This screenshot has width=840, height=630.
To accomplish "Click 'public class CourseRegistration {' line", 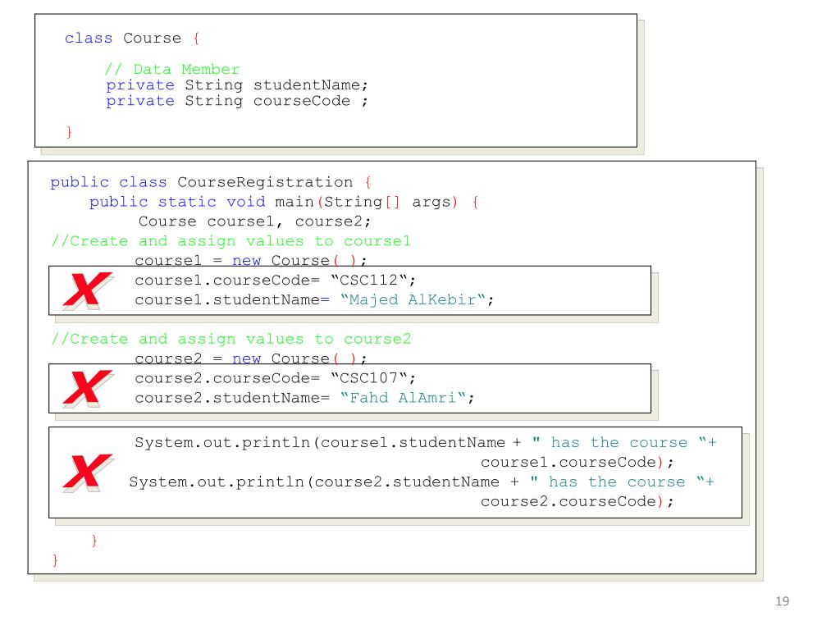I will coord(211,182).
